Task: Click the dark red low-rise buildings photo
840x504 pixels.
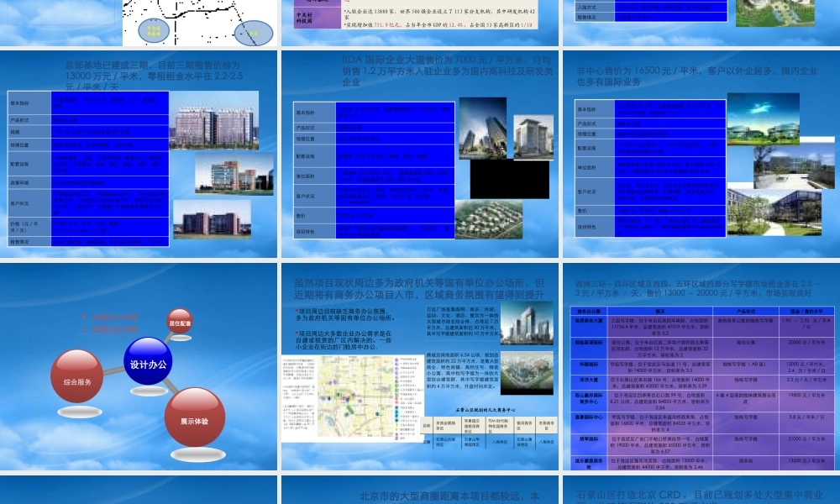Action: click(x=213, y=219)
